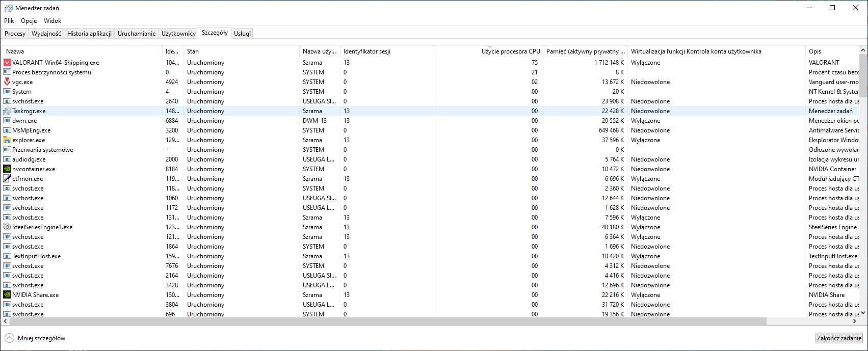This screenshot has width=868, height=351.
Task: Select the vgc.exe process name
Action: click(x=22, y=82)
